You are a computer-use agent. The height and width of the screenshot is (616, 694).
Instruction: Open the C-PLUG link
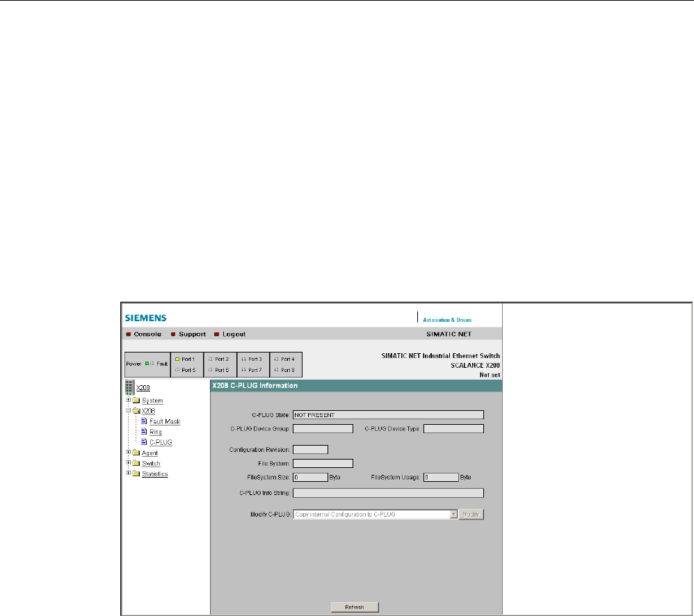coord(161,442)
